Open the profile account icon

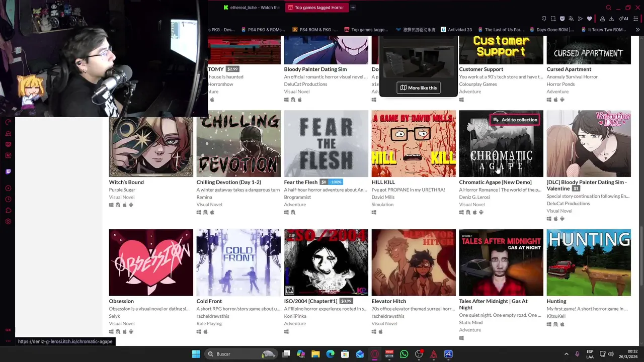click(x=602, y=19)
